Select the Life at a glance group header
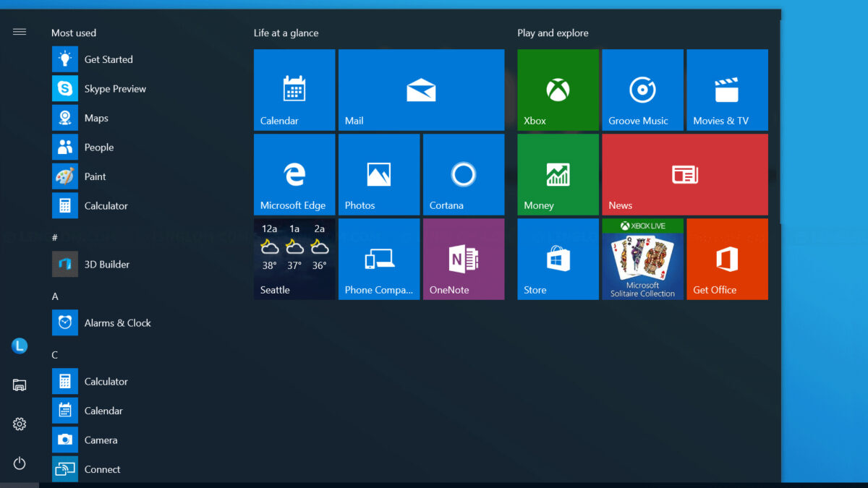The image size is (868, 488). [286, 33]
